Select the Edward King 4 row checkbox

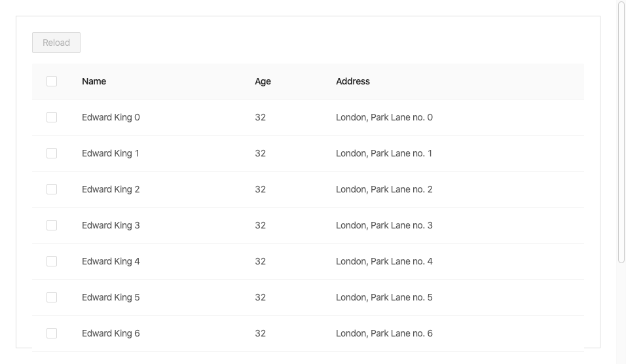click(x=52, y=261)
